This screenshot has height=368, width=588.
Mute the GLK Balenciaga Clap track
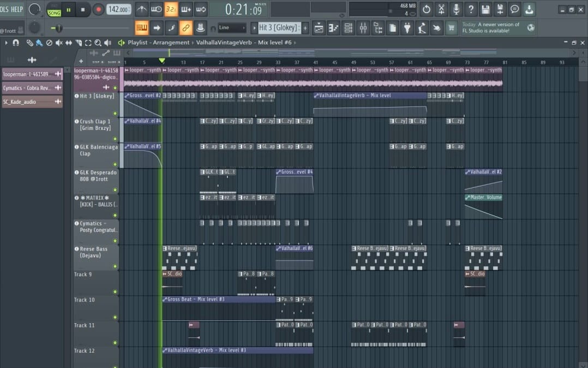coord(115,164)
